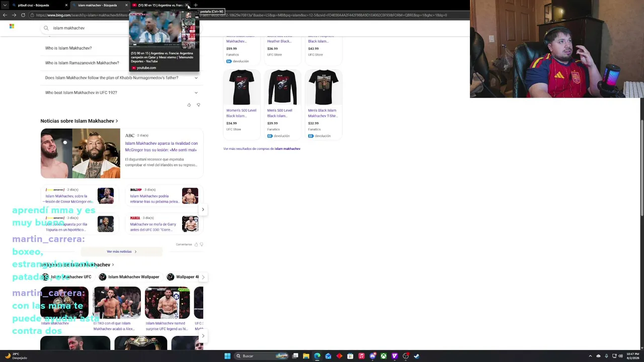The image size is (644, 362).
Task: Expand 'Who beat Islam Makhachev in UFC 192?' chevron
Action: [x=196, y=93]
